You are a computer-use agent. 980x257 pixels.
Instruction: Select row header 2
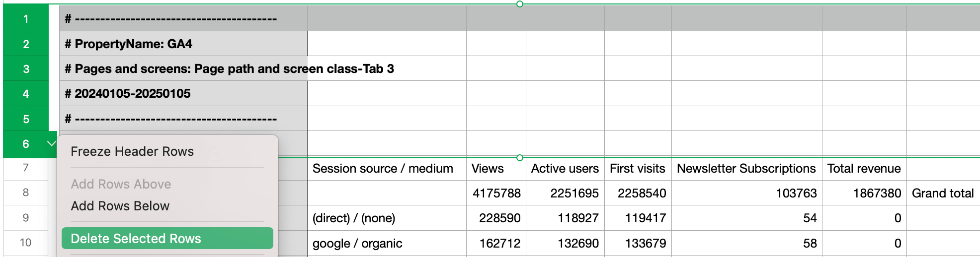point(26,44)
